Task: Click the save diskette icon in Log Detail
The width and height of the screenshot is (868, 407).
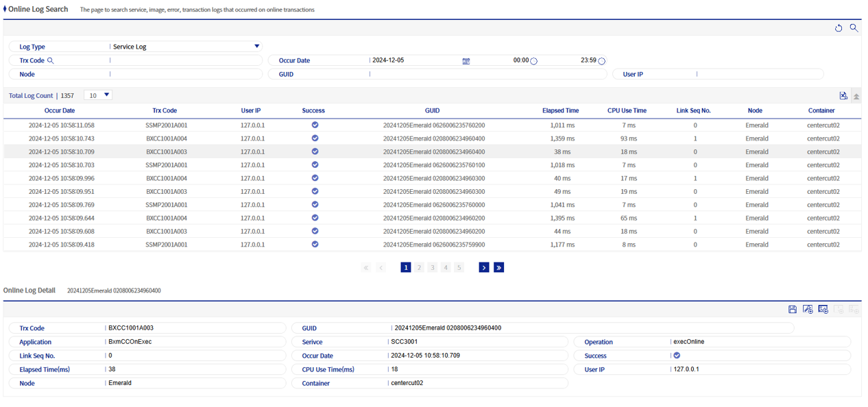Action: click(x=792, y=310)
